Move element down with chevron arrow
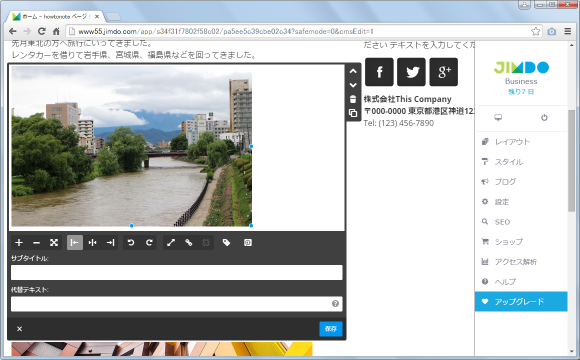 point(353,85)
